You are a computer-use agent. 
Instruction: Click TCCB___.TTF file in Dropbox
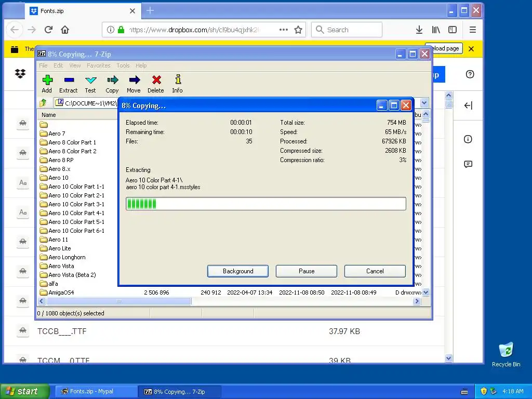[x=62, y=331]
